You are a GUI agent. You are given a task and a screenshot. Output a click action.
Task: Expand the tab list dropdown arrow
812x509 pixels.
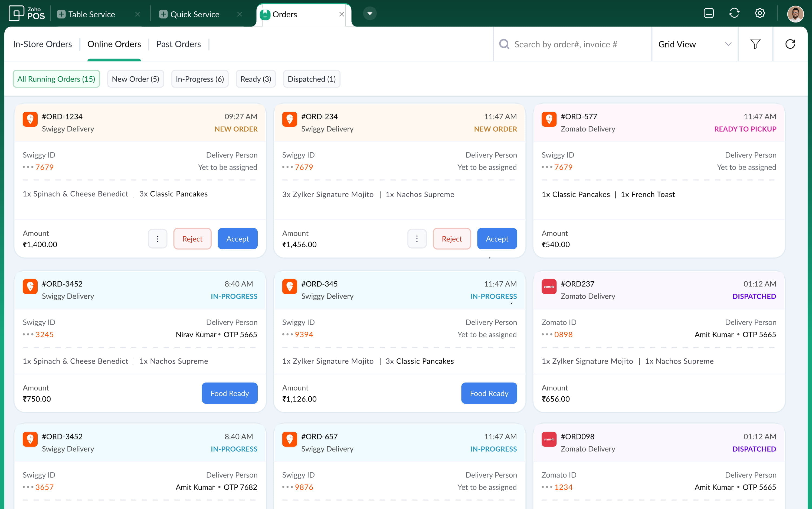point(369,14)
